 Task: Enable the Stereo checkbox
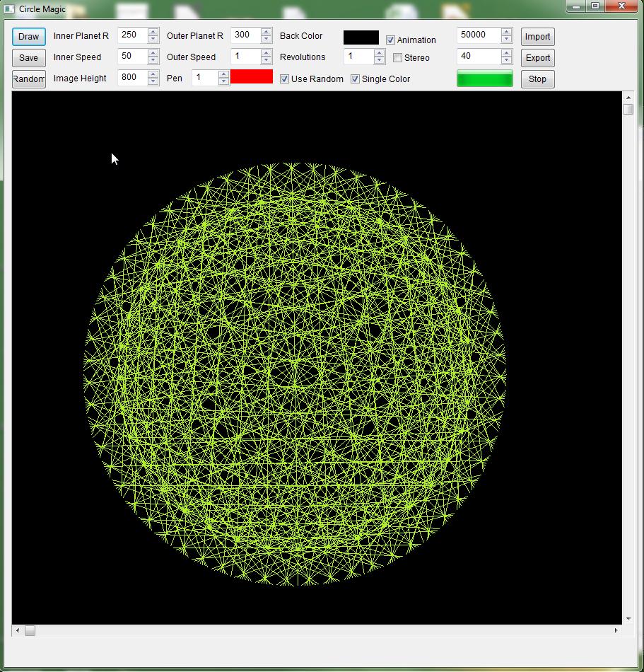(397, 58)
